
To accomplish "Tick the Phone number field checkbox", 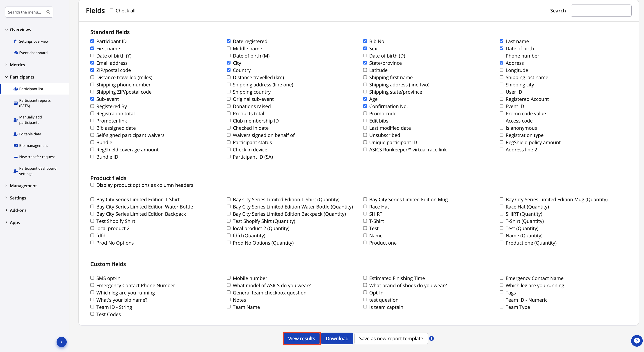I will coord(502,56).
